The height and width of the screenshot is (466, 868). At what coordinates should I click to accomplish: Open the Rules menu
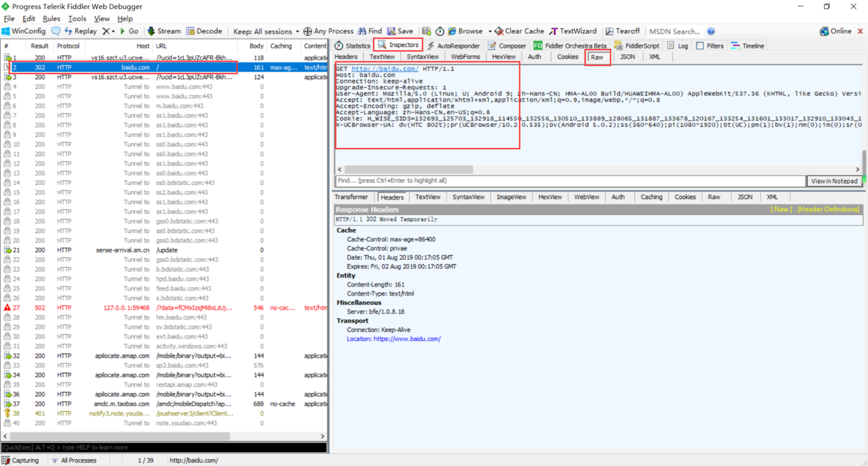51,19
